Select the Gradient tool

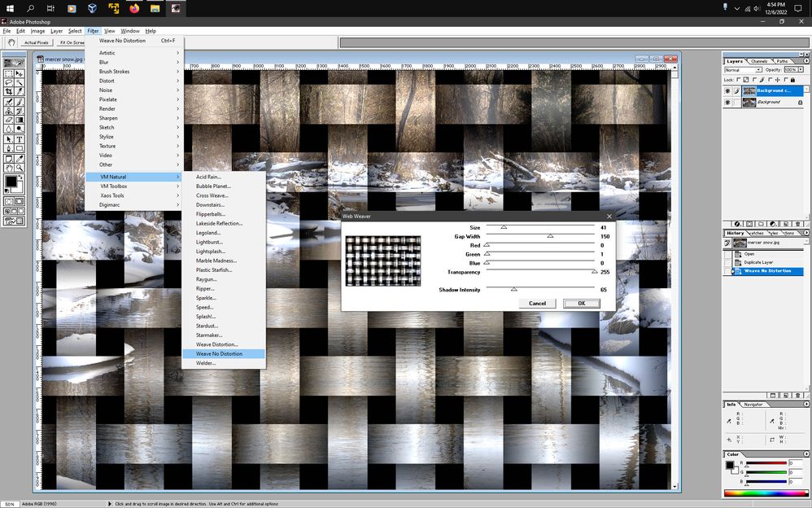pyautogui.click(x=20, y=120)
